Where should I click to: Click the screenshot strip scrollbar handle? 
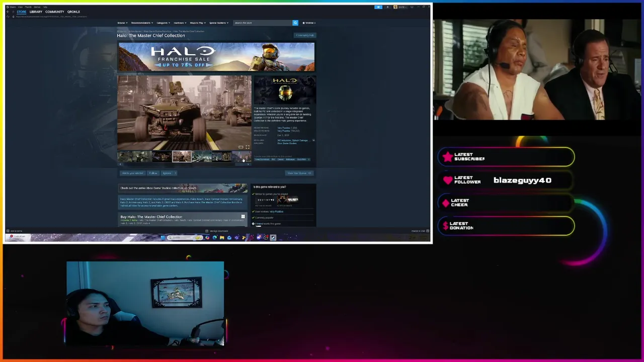point(240,164)
